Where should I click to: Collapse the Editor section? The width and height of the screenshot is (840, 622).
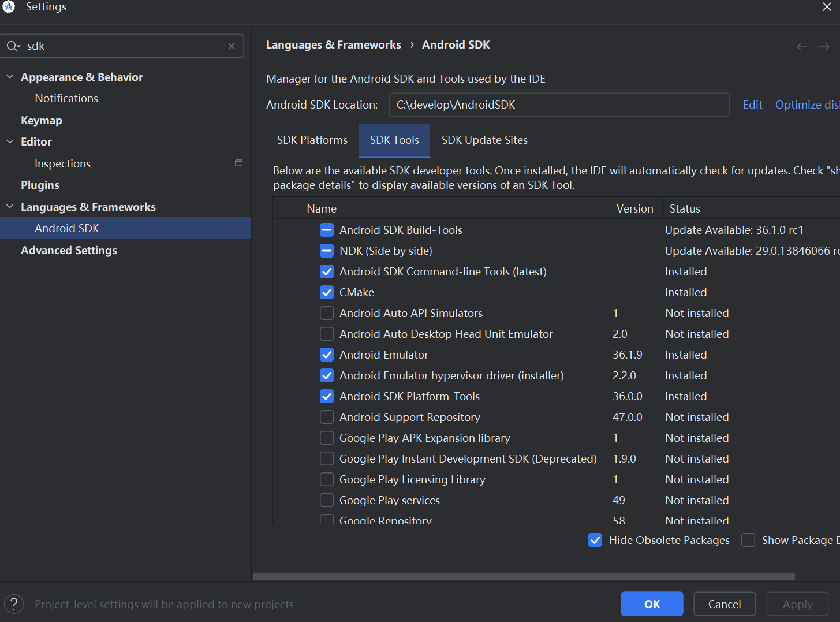(x=10, y=141)
